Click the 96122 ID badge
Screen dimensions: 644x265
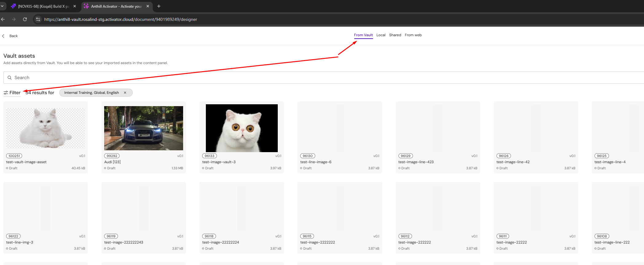tap(14, 236)
